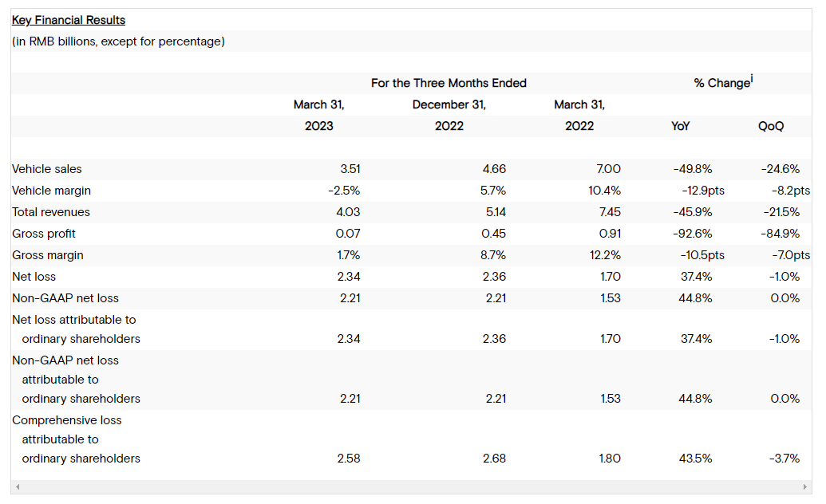Click the horizontal scrollbar track below table
826x504 pixels.
411,486
